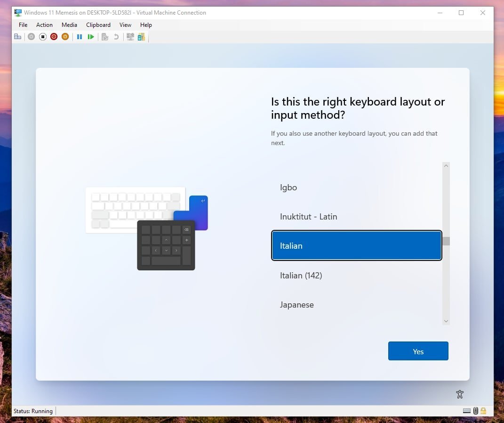Screen dimensions: 504x423
Task: Create a checkpoint using the toolbar icon
Action: tap(105, 37)
